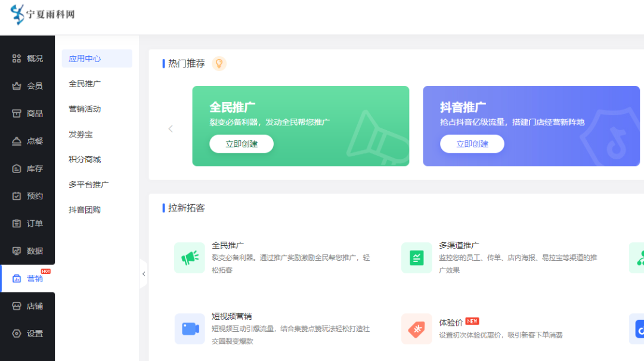
Task: Select 应用中心 in submenu
Action: [97, 58]
